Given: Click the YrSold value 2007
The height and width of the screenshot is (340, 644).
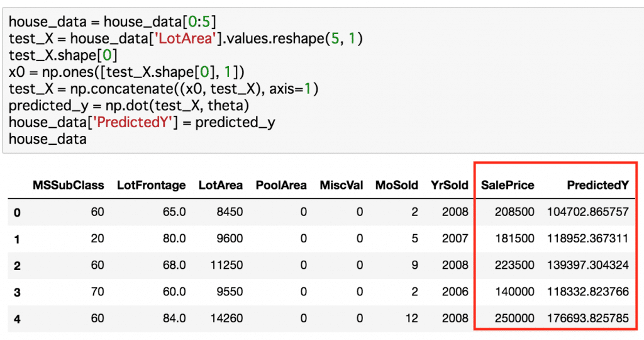Looking at the screenshot, I should [455, 239].
